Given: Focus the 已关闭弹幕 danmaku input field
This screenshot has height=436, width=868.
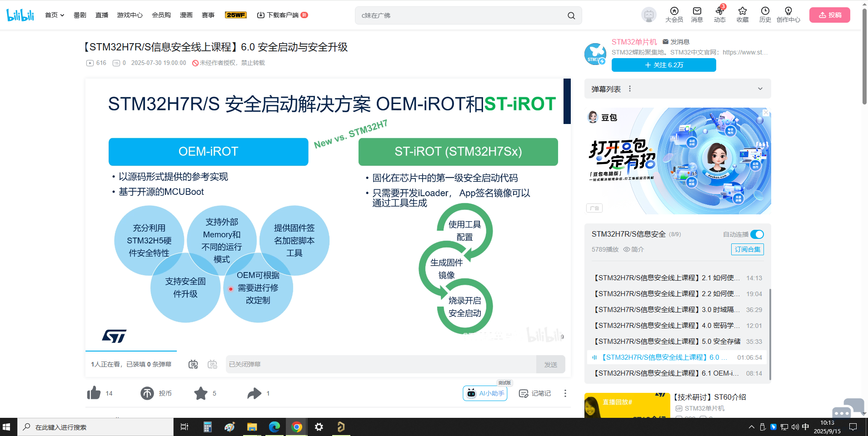Looking at the screenshot, I should 381,364.
